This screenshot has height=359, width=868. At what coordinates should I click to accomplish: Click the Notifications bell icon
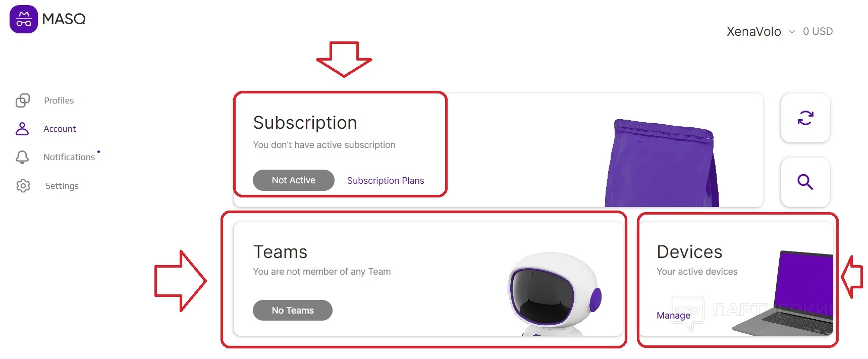[x=22, y=157]
